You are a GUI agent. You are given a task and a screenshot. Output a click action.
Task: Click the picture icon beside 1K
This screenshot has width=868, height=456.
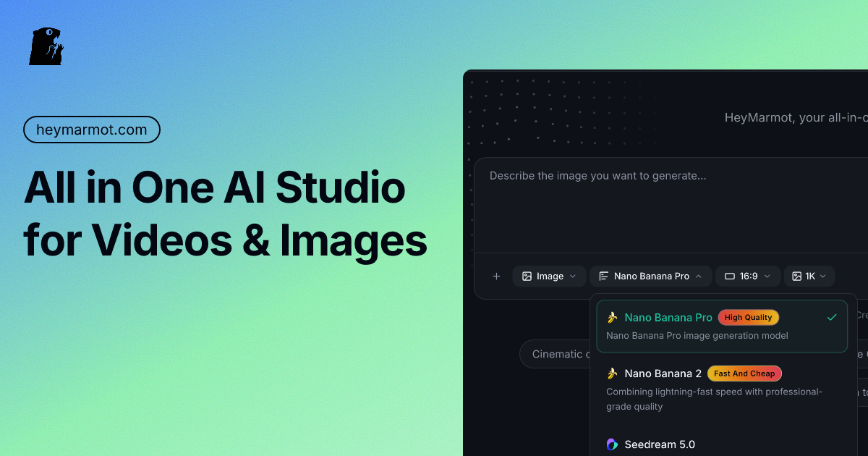click(x=796, y=276)
